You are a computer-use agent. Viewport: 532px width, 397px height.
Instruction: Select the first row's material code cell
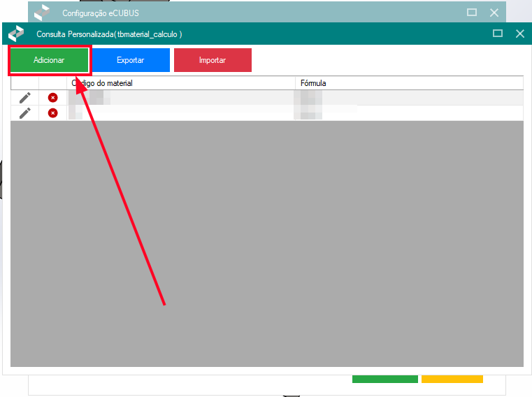[x=180, y=98]
